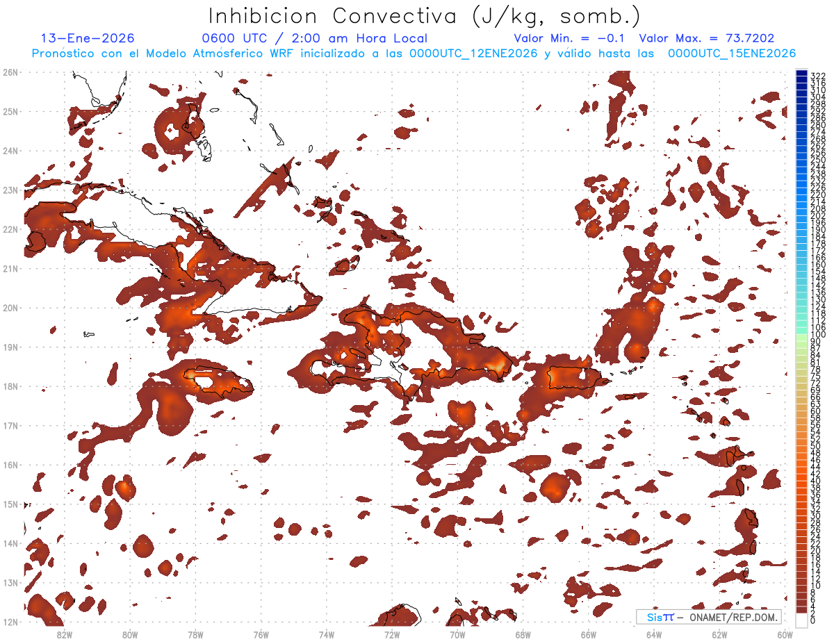Image resolution: width=834 pixels, height=644 pixels.
Task: Click the color scale value 100
Action: tap(817, 335)
